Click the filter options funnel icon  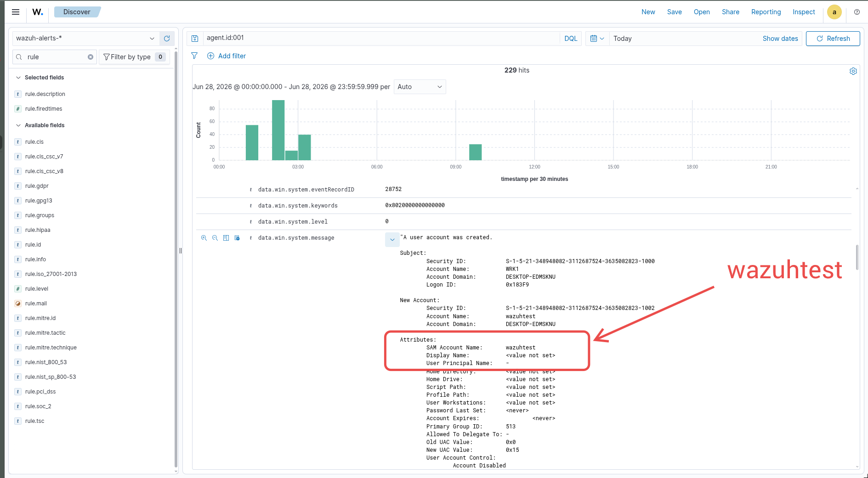(x=194, y=56)
